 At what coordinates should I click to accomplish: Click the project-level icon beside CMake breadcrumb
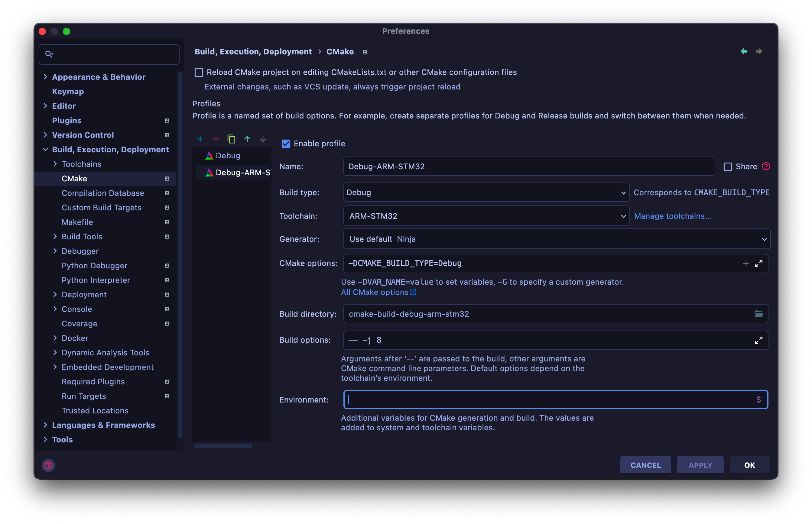click(x=365, y=52)
